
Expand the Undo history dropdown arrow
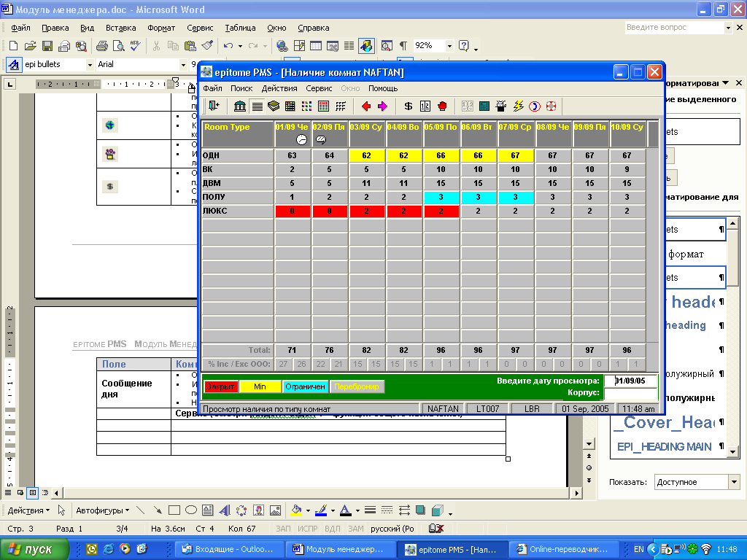[x=240, y=46]
